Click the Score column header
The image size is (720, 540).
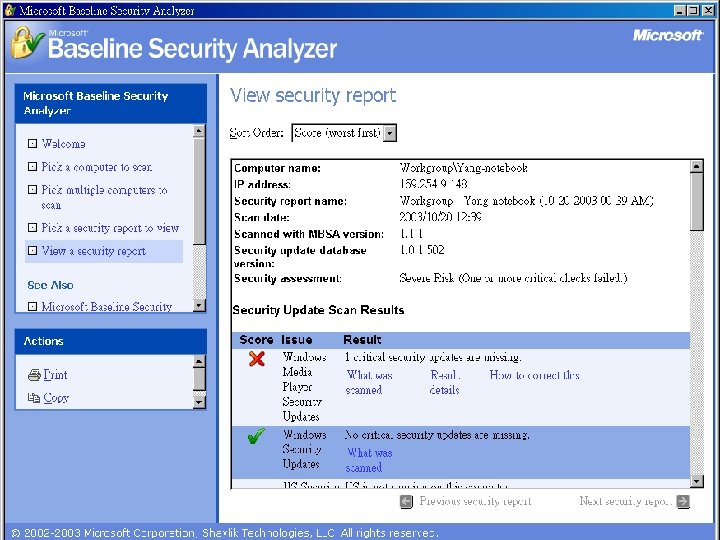pos(256,340)
